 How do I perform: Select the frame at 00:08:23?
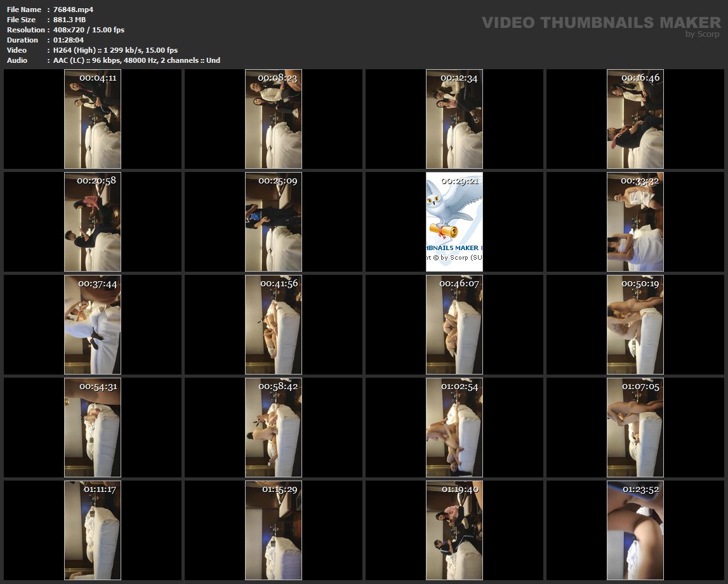click(274, 119)
